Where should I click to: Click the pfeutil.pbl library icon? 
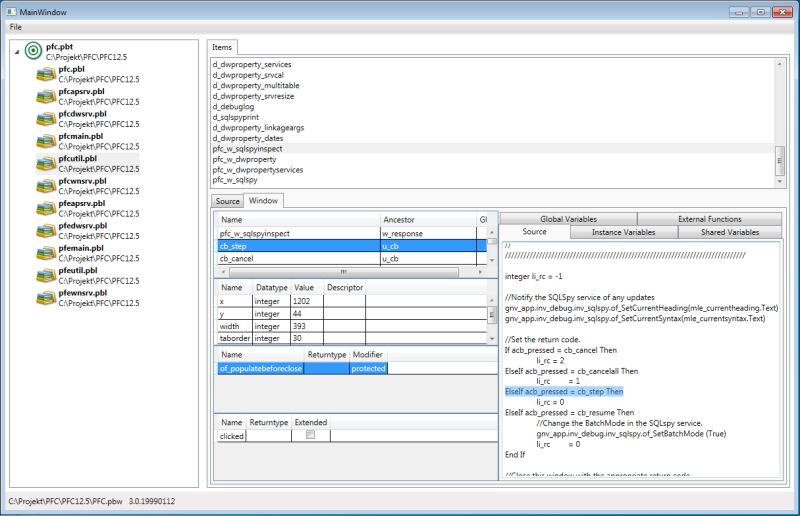[46, 276]
